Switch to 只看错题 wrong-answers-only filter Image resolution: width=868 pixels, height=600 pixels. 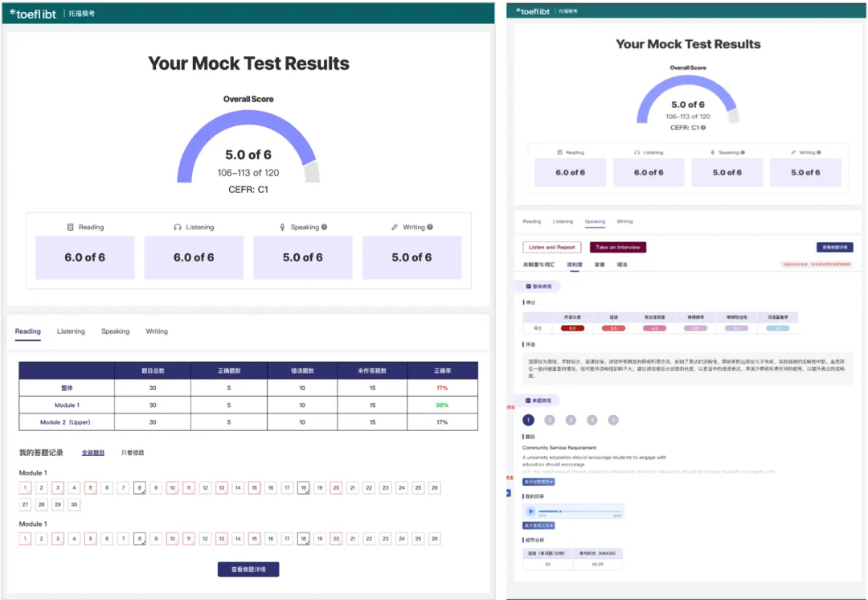[x=133, y=453]
